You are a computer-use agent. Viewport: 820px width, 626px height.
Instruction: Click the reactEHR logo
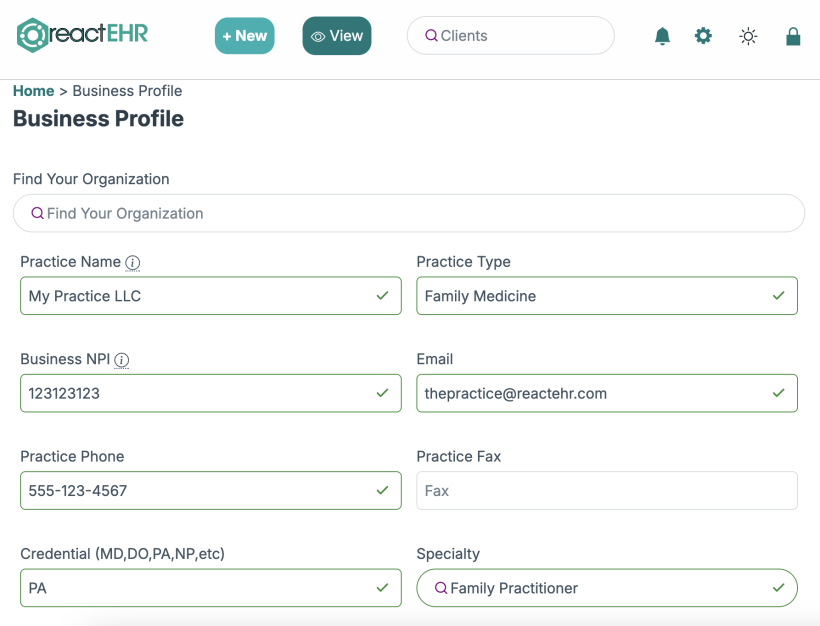point(82,35)
